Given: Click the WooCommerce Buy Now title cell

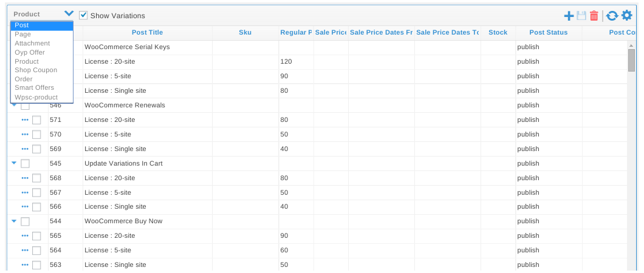Looking at the screenshot, I should [148, 221].
